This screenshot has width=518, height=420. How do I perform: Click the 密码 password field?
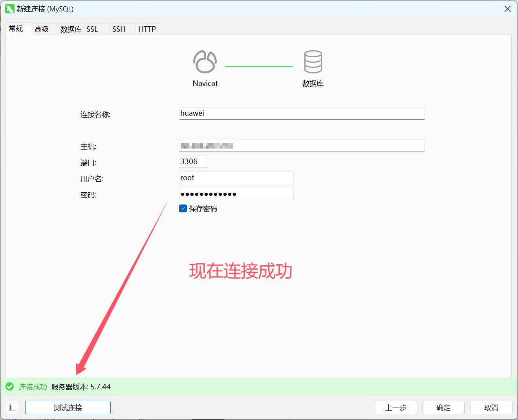pos(236,194)
